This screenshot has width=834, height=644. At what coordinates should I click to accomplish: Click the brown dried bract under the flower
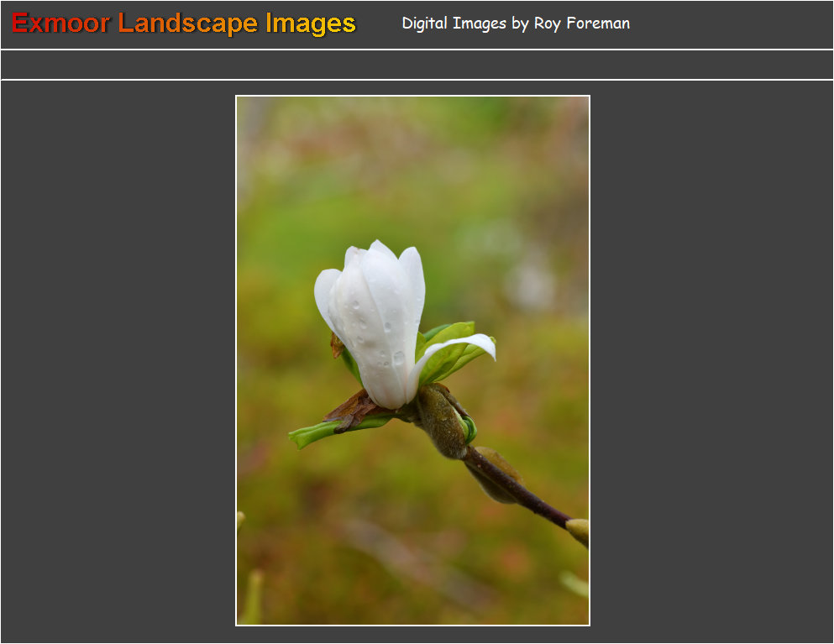(353, 410)
